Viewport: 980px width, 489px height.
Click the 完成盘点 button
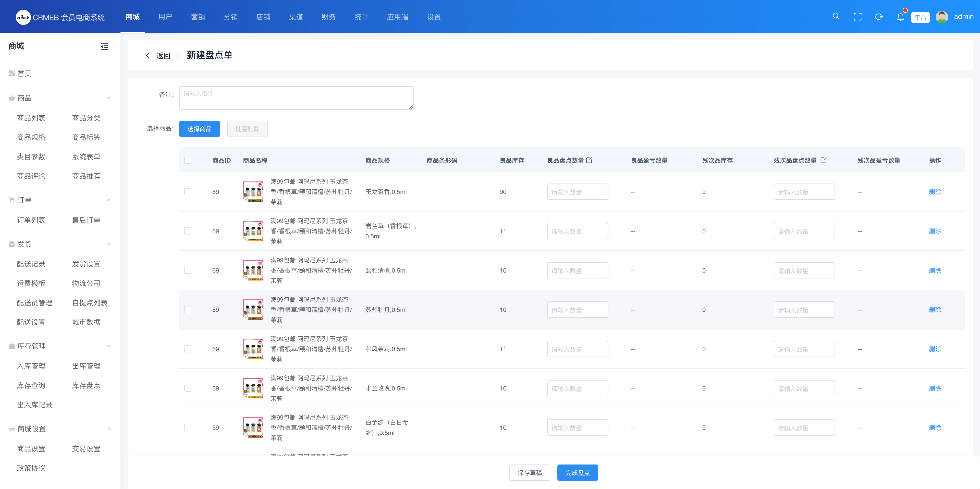577,473
